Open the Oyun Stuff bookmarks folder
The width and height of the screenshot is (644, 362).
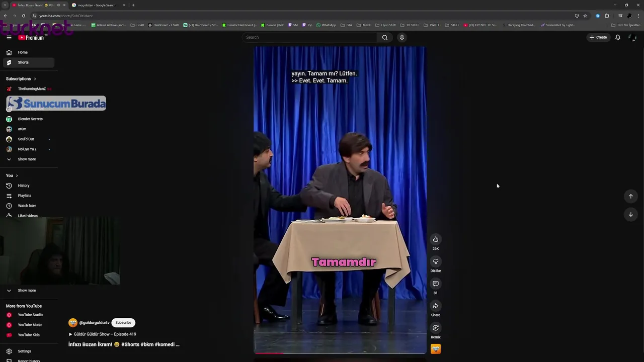385,25
